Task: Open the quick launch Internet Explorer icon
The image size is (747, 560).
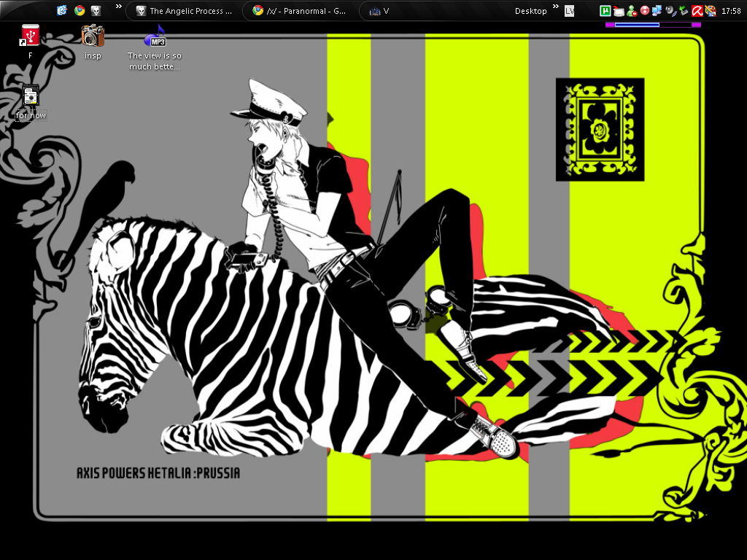Action: pos(62,10)
